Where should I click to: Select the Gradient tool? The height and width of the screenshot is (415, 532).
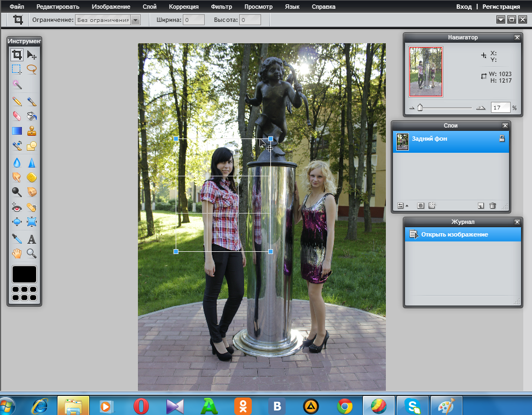click(x=16, y=131)
